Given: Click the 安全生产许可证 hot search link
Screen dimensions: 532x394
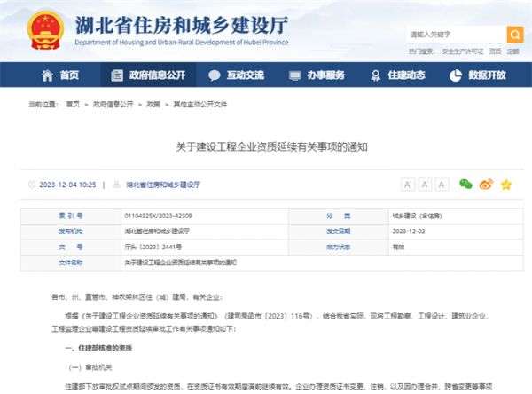Looking at the screenshot, I should pos(463,51).
